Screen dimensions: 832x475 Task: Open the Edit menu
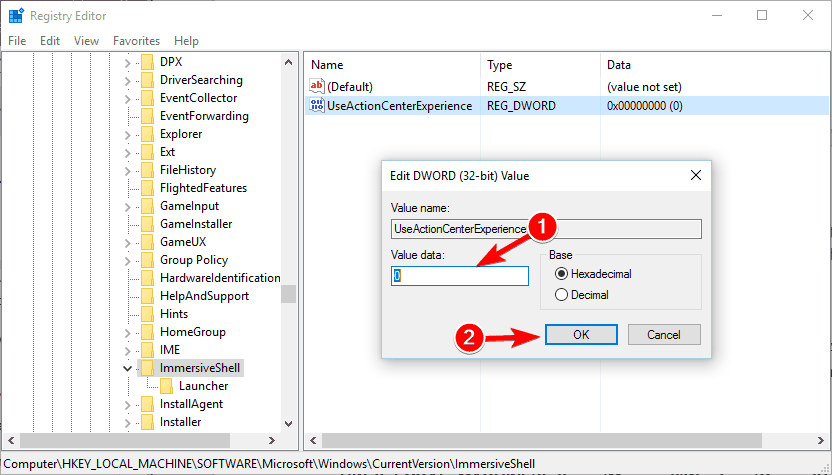tap(50, 41)
